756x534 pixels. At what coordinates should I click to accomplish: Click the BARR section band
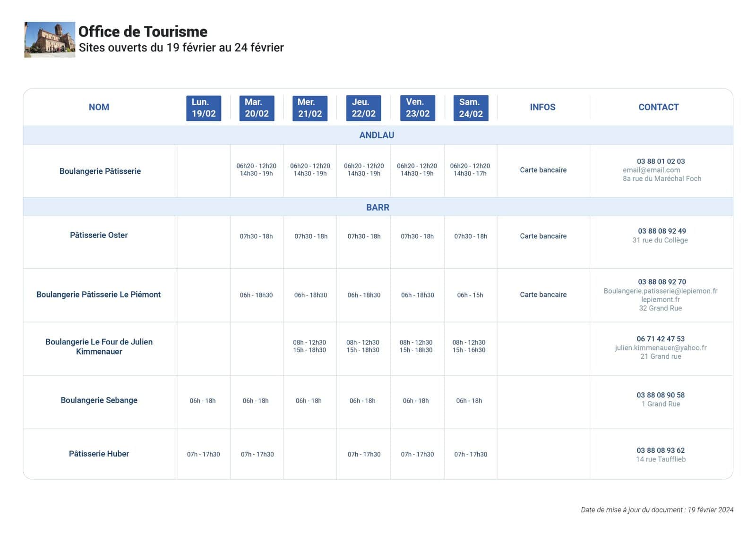click(x=378, y=207)
